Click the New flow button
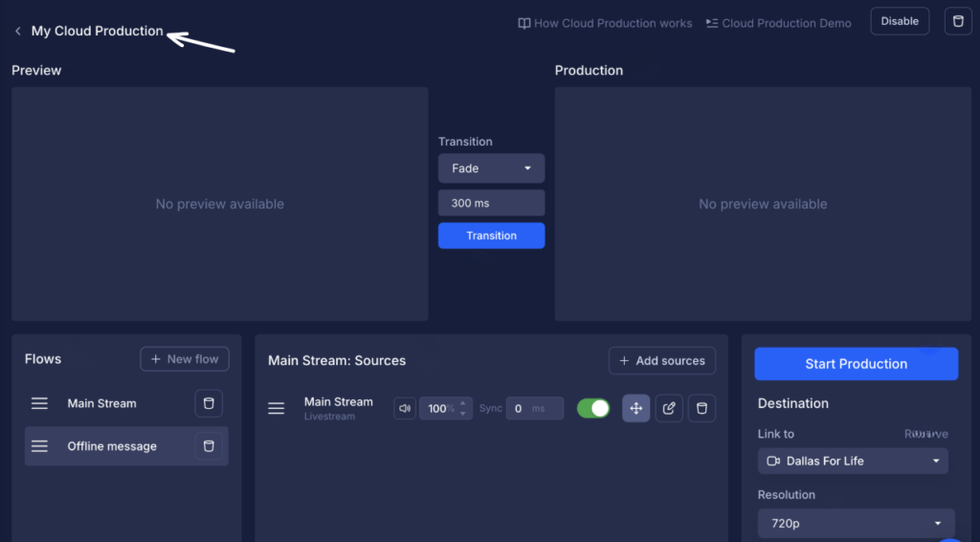Image resolution: width=980 pixels, height=542 pixels. 185,359
